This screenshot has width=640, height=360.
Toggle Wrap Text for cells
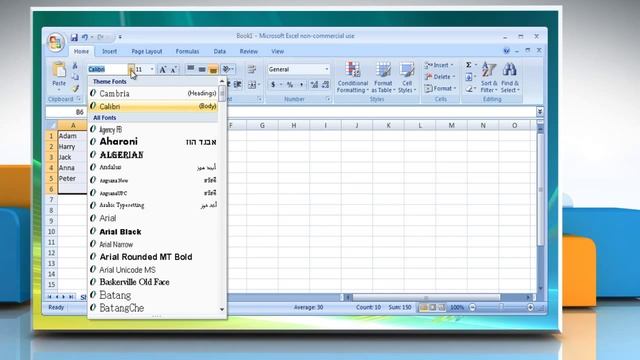click(252, 69)
